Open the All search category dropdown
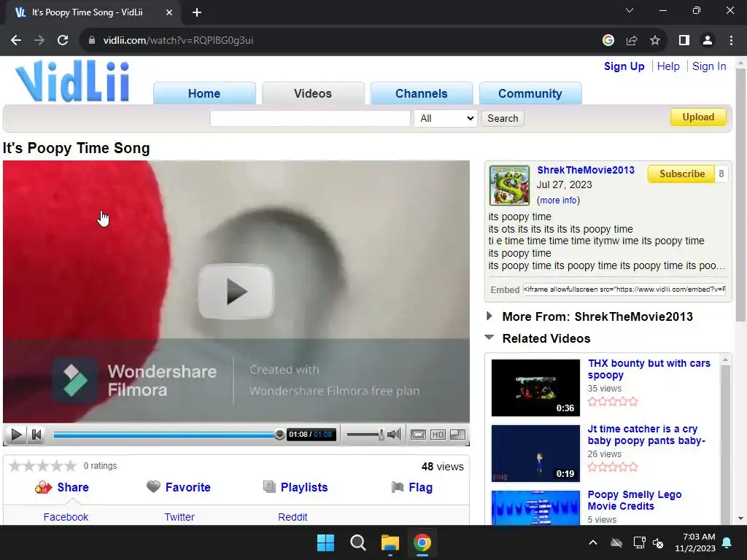747x560 pixels. pos(446,118)
